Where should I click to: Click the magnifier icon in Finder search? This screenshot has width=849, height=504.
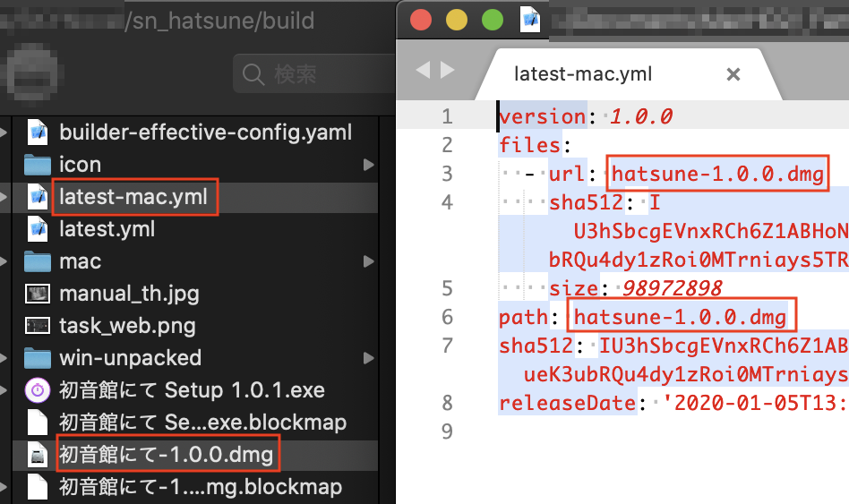tap(253, 73)
